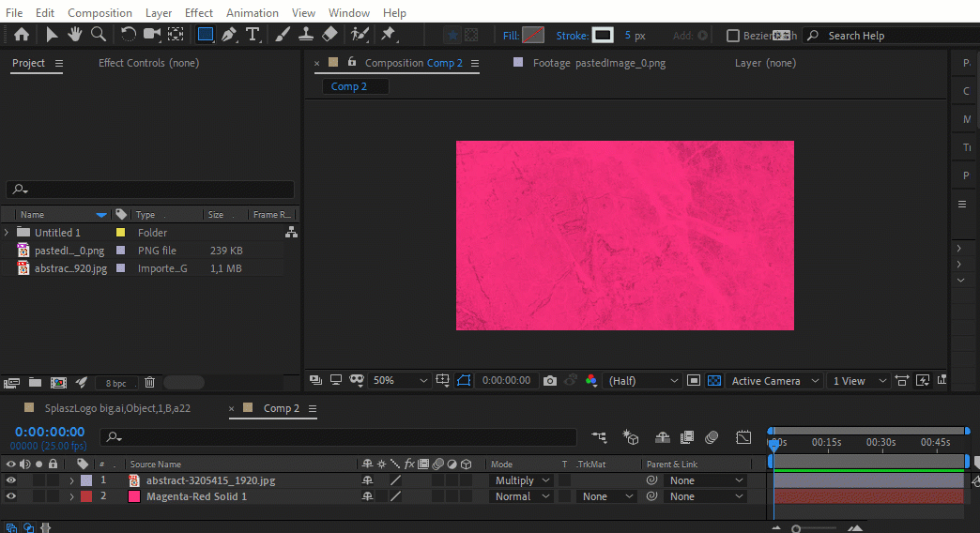Toggle Draft 3D mode in timeline
The height and width of the screenshot is (533, 980).
(x=631, y=437)
